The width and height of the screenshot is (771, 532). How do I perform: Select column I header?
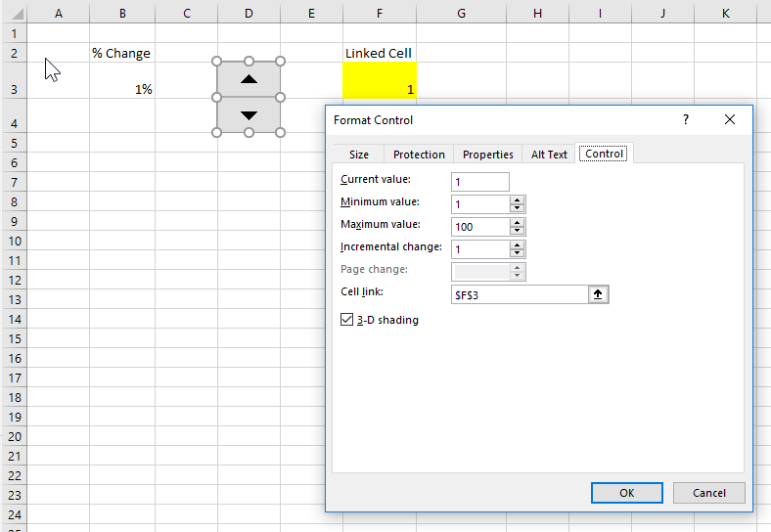coord(600,14)
